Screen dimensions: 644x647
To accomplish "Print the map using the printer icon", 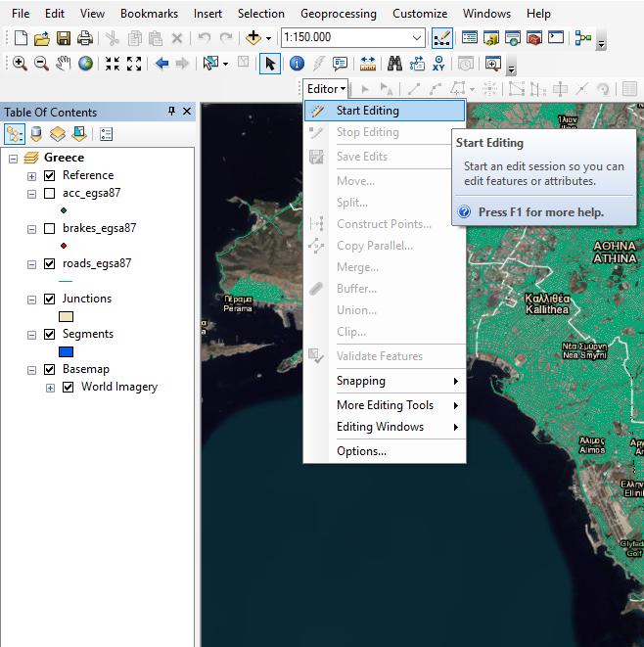I will pos(85,38).
